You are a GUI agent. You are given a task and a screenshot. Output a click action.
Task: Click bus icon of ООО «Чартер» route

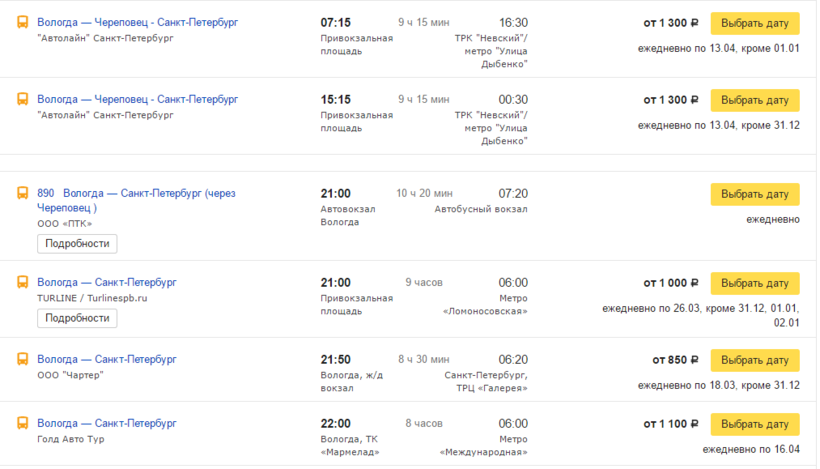21,360
